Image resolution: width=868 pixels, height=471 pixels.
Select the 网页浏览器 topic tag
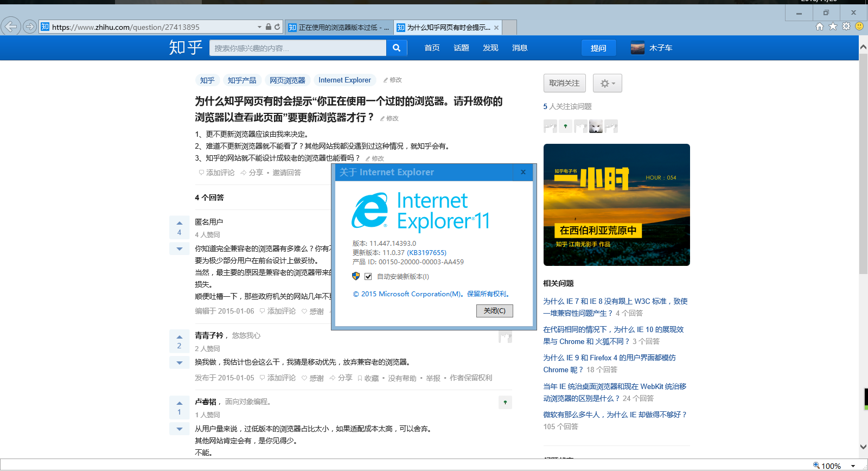click(x=288, y=80)
